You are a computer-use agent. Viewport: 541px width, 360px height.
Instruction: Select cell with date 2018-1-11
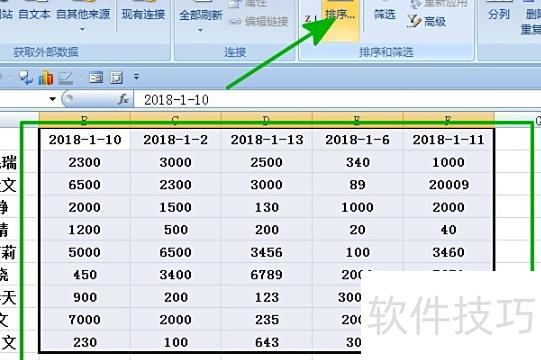pos(449,140)
